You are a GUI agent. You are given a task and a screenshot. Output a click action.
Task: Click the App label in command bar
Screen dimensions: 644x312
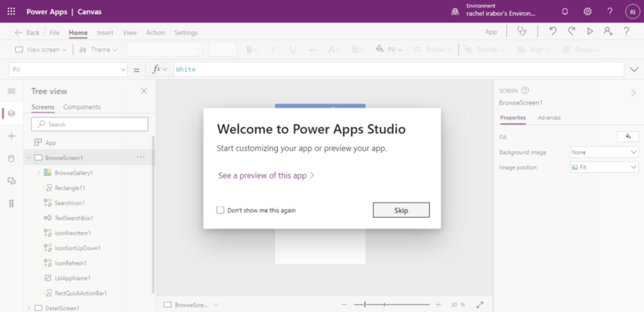pos(491,31)
